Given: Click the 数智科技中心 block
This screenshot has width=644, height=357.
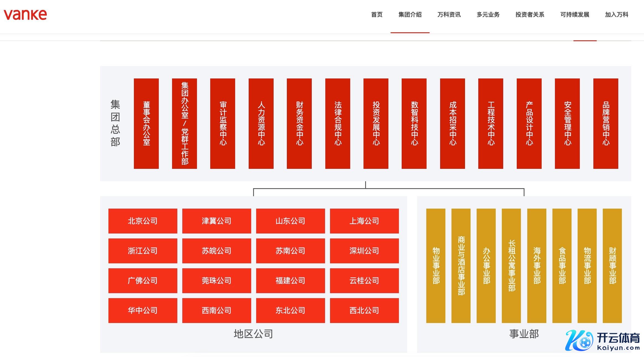Looking at the screenshot, I should (414, 124).
